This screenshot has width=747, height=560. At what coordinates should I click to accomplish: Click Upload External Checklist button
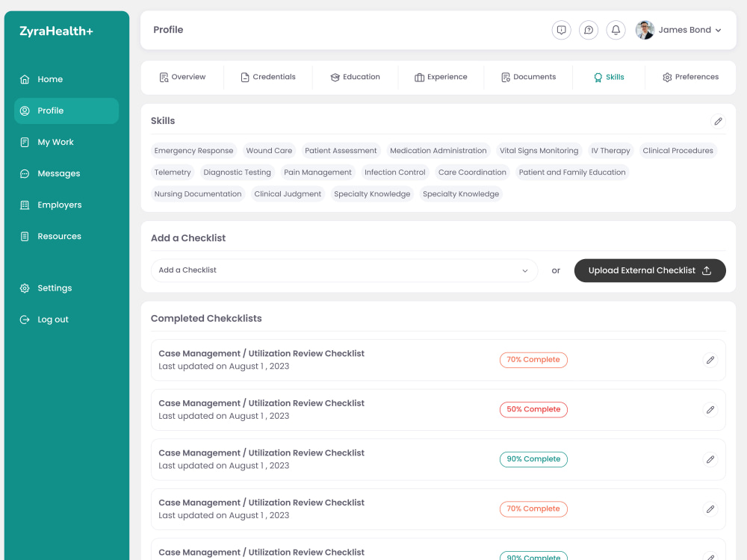coord(650,270)
